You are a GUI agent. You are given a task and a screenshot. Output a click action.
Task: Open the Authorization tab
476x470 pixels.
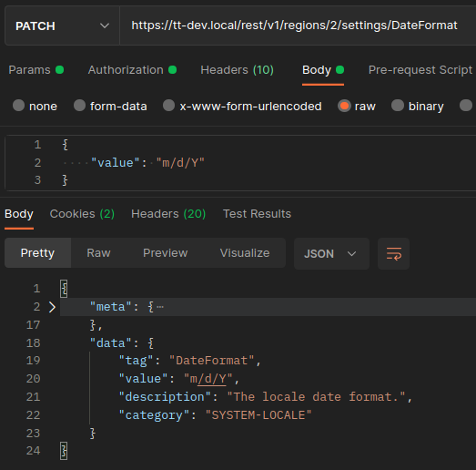(132, 70)
